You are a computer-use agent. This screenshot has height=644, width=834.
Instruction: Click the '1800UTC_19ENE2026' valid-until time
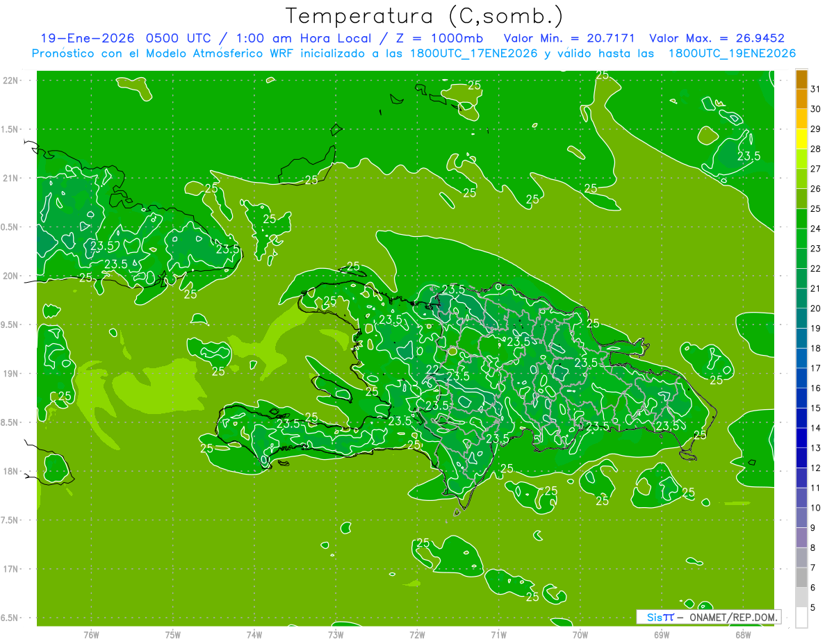(732, 53)
